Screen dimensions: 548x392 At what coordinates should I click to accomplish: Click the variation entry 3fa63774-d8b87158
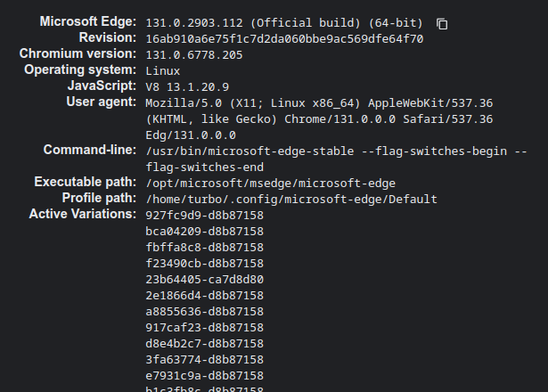coord(204,359)
